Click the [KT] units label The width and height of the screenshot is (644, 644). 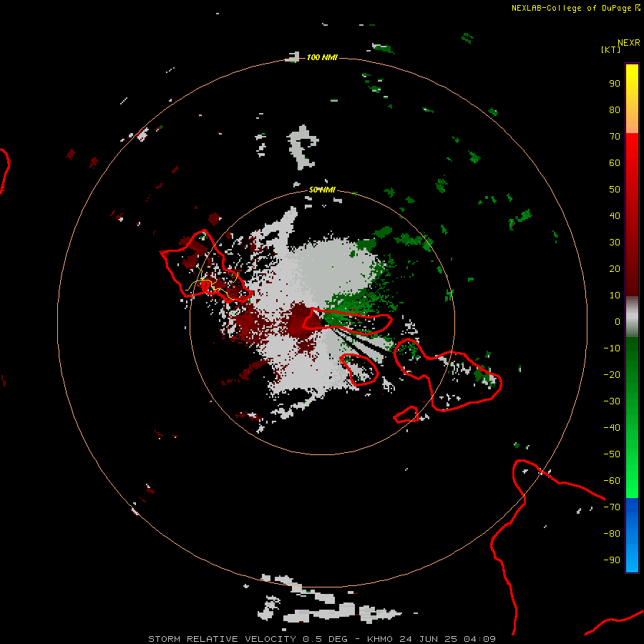coord(611,49)
